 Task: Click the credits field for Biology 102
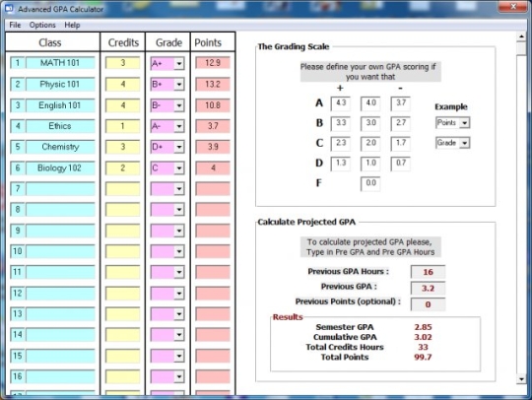pyautogui.click(x=123, y=167)
